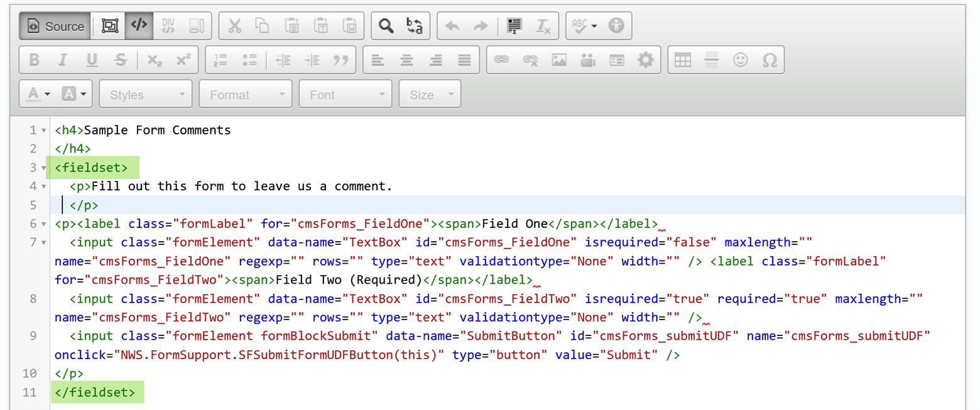Align text right
The width and height of the screenshot is (980, 410).
tap(435, 60)
